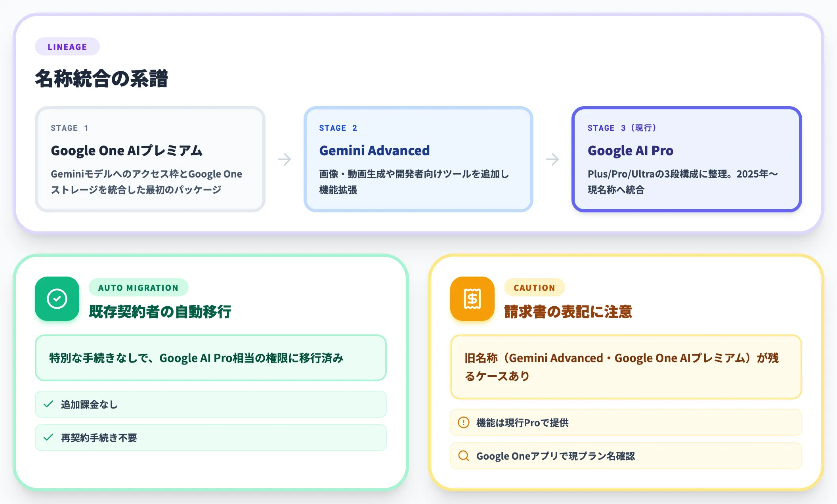Click the 追加課金なし text
This screenshot has width=837, height=504.
coord(89,405)
